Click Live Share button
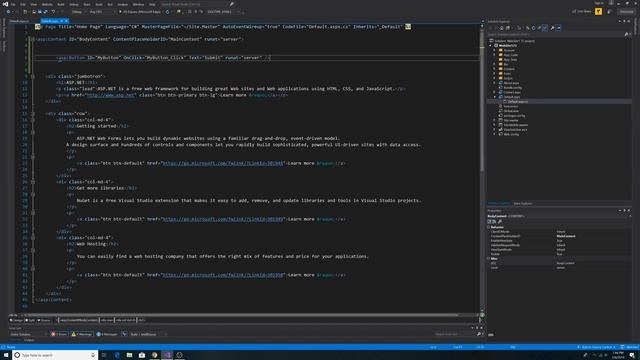Screen dimensions: 640x360 tap(582, 11)
